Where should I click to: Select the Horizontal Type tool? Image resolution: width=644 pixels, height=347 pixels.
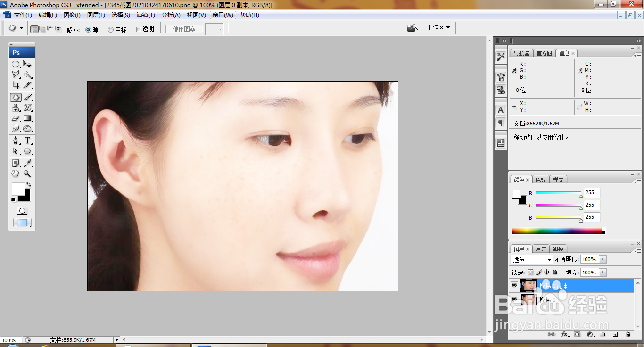tap(27, 141)
